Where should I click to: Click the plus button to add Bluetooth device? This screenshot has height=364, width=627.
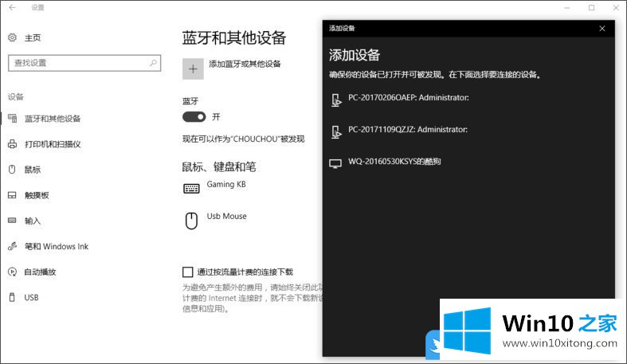point(193,68)
